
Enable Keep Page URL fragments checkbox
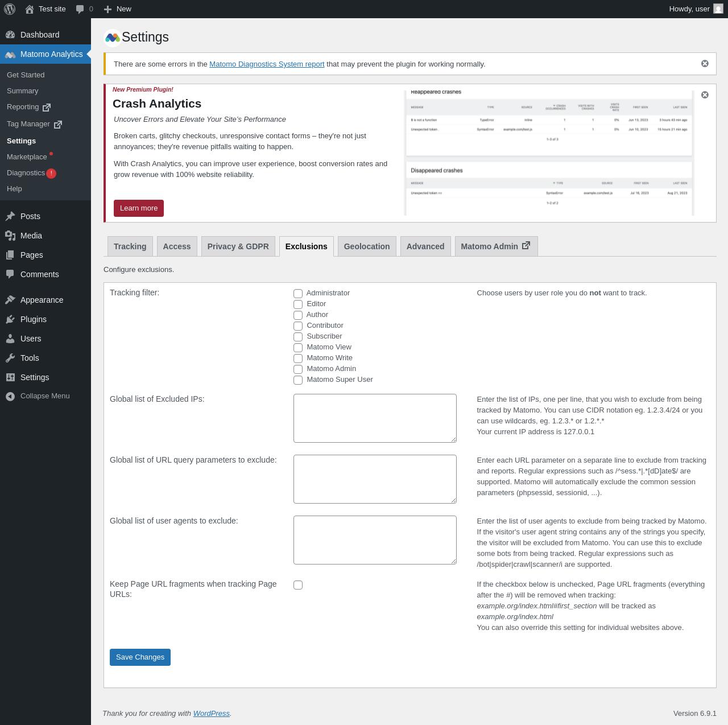(x=298, y=585)
